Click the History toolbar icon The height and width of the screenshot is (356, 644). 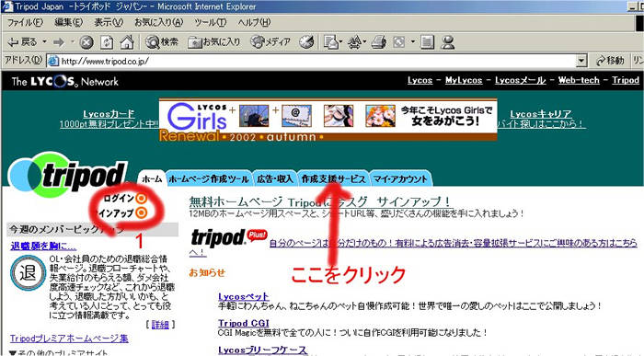(306, 42)
